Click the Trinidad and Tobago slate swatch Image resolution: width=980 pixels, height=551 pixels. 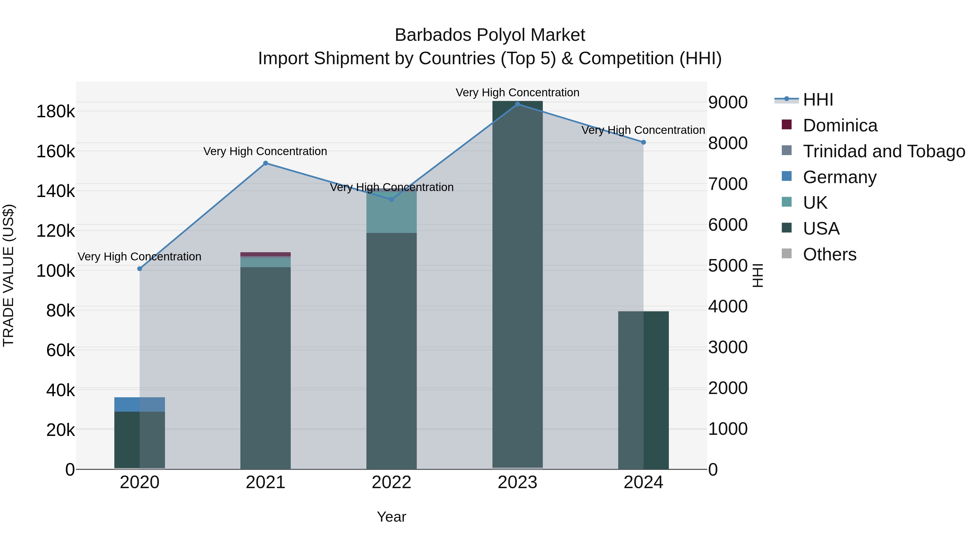(x=786, y=150)
